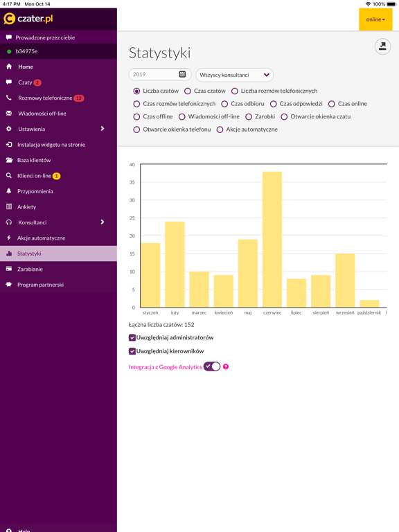
Task: Open the Przypomnienia menu item
Action: [58, 191]
